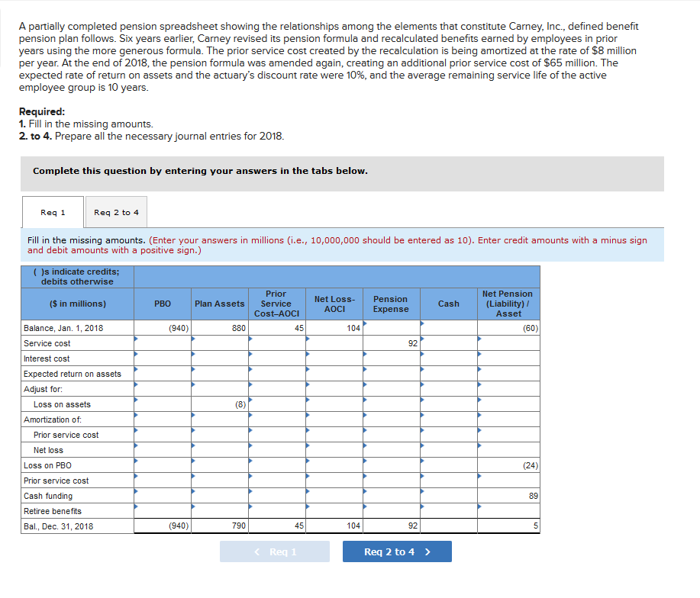
Task: Click the Retiree benefits row label
Action: (x=53, y=511)
